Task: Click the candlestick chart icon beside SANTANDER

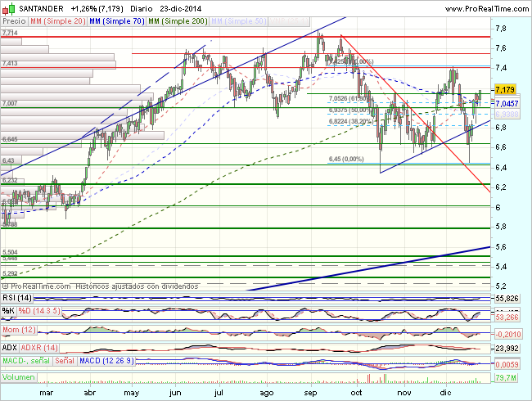Action: click(x=7, y=10)
